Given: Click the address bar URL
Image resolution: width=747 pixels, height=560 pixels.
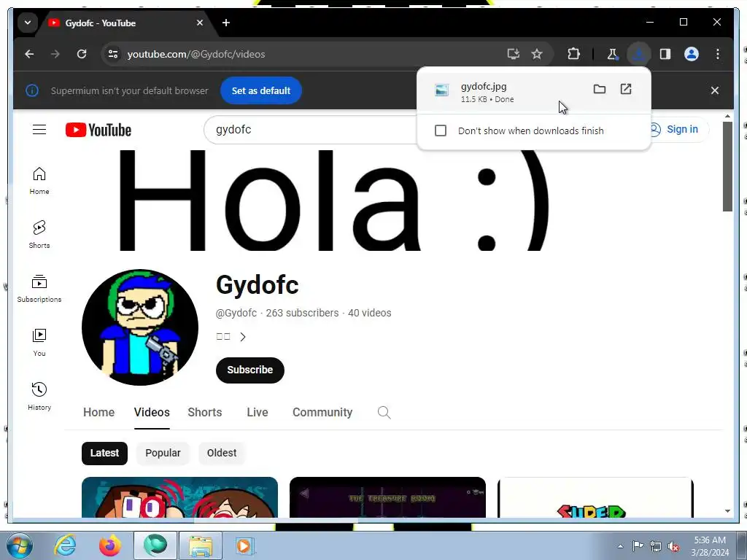Looking at the screenshot, I should click(x=196, y=54).
